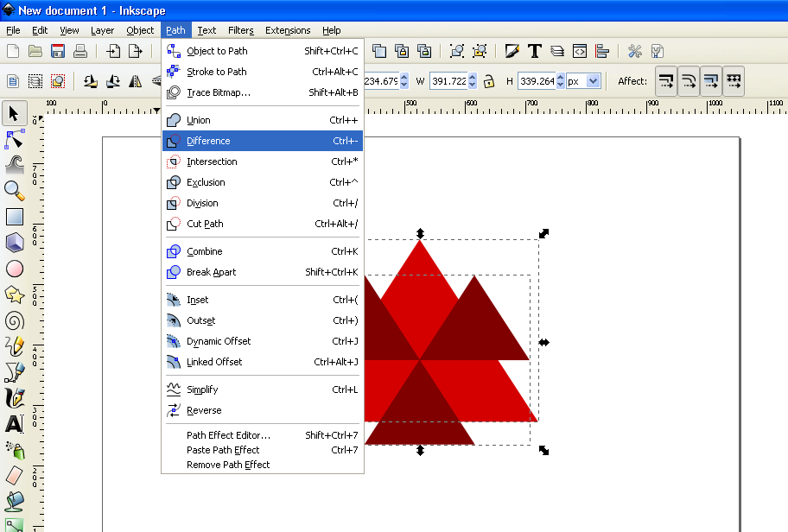788x532 pixels.
Task: Toggle move gradients affect button
Action: click(x=711, y=81)
